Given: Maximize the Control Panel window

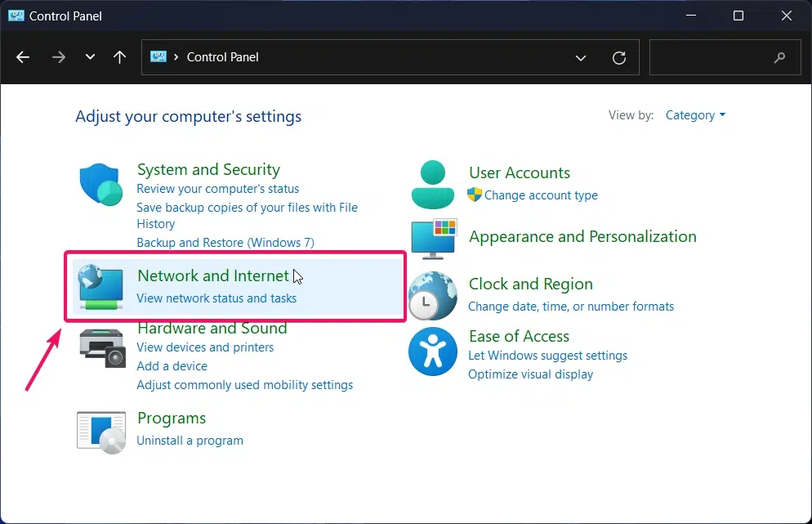Looking at the screenshot, I should (x=738, y=16).
